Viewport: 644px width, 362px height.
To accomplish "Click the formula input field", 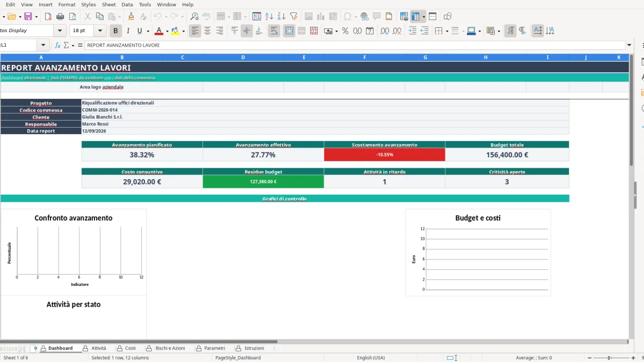I will pos(355,45).
